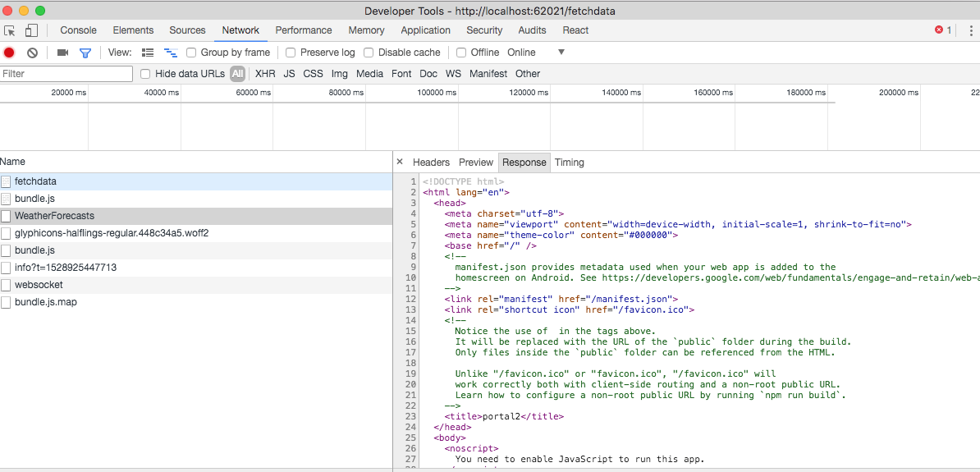Open the Preview tab
Viewport: 980px width, 472px height.
476,162
